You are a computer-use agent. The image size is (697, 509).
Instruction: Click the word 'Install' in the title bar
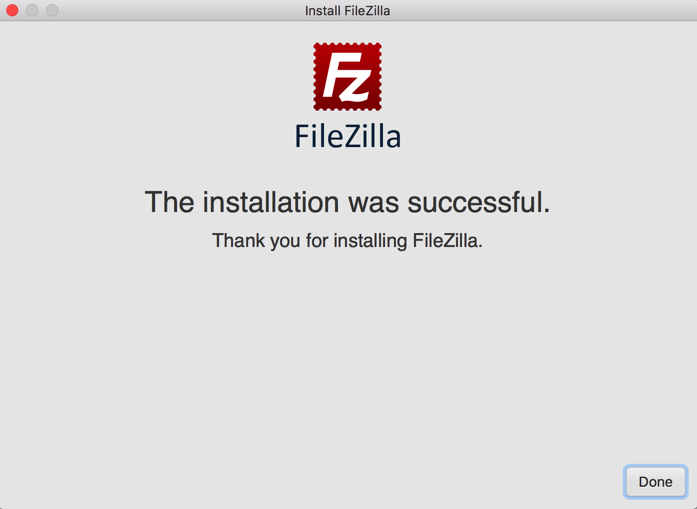(x=323, y=10)
